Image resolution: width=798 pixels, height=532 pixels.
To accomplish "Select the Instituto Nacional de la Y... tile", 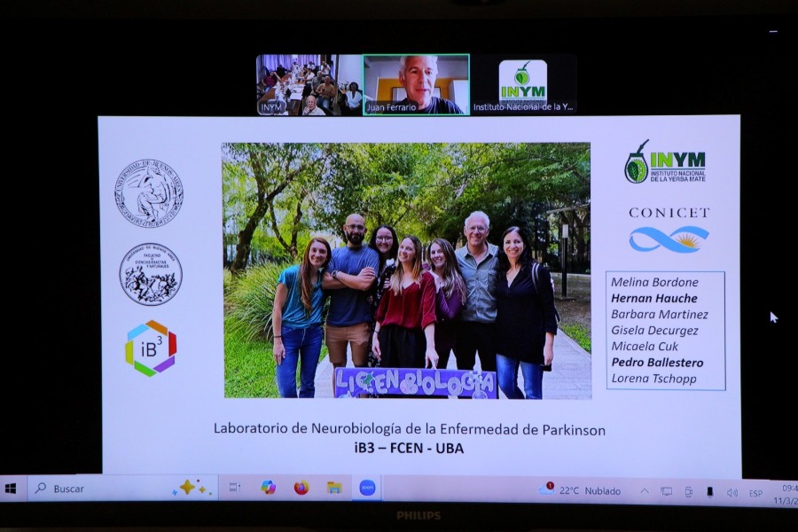I will pos(523,85).
